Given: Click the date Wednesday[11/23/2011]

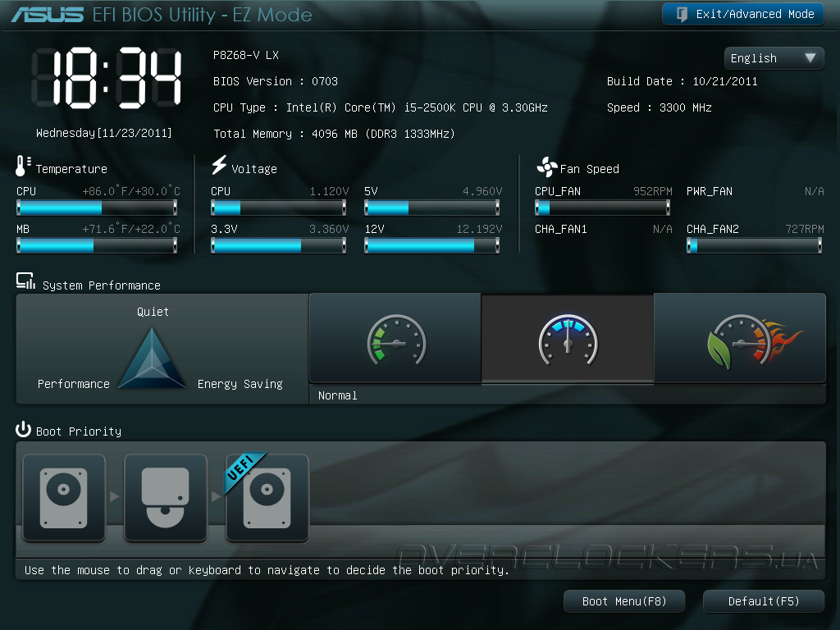Looking at the screenshot, I should (x=104, y=133).
